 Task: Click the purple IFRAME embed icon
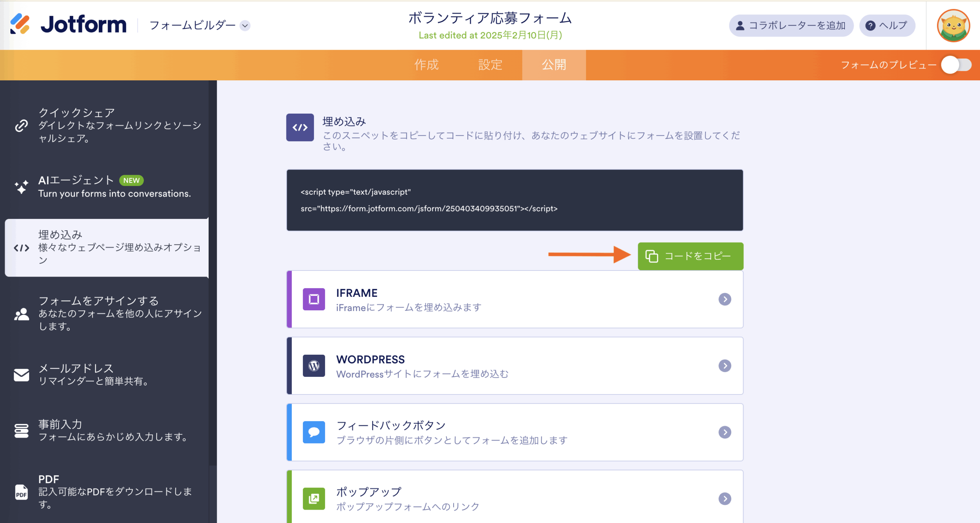click(314, 299)
